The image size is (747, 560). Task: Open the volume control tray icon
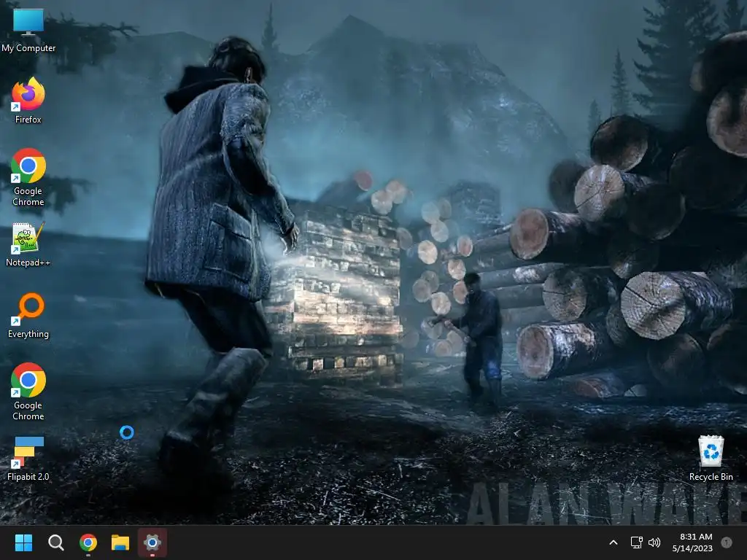click(654, 542)
